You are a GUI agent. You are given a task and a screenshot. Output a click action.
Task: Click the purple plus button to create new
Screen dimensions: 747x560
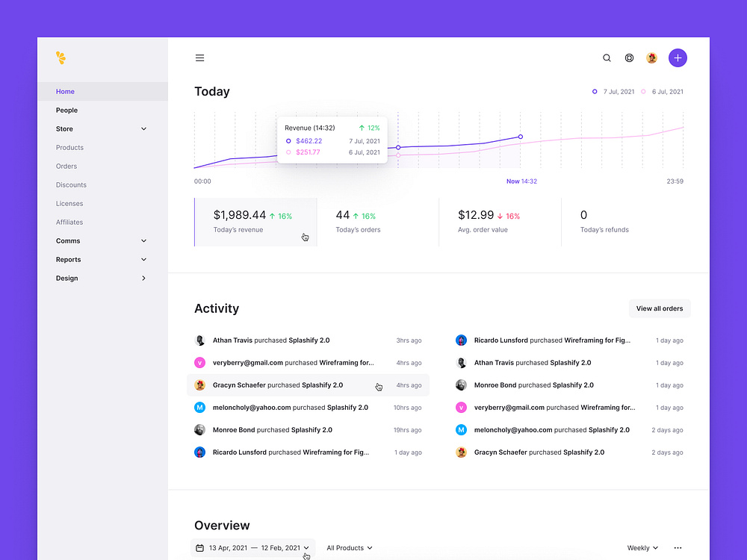click(678, 57)
